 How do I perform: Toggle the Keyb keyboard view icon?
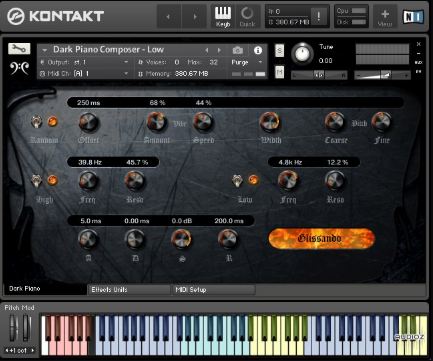tap(223, 16)
